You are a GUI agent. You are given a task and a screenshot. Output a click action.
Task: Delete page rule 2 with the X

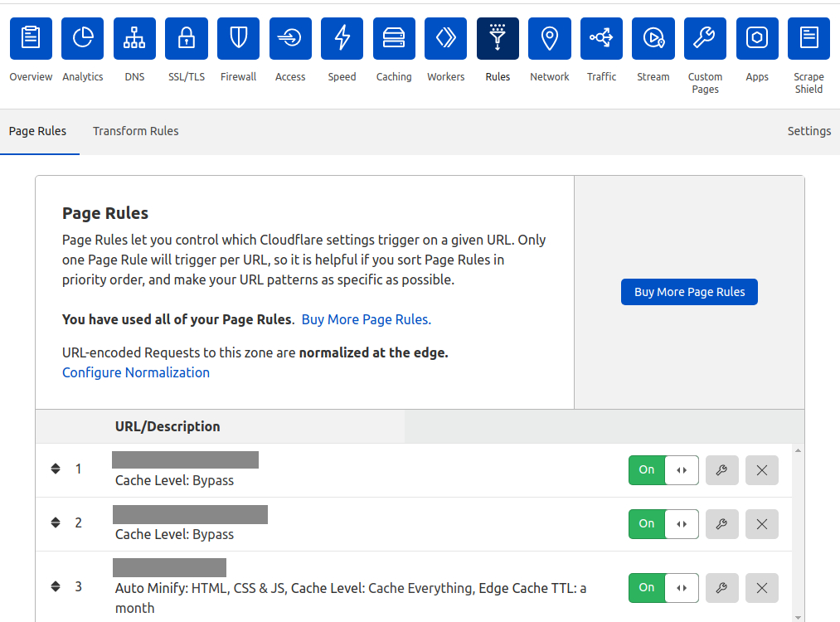pyautogui.click(x=761, y=523)
